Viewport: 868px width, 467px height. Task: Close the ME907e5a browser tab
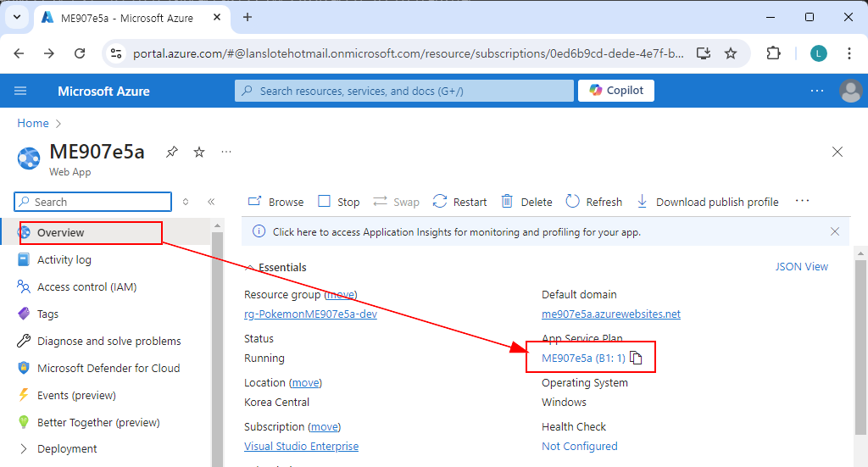pos(217,17)
